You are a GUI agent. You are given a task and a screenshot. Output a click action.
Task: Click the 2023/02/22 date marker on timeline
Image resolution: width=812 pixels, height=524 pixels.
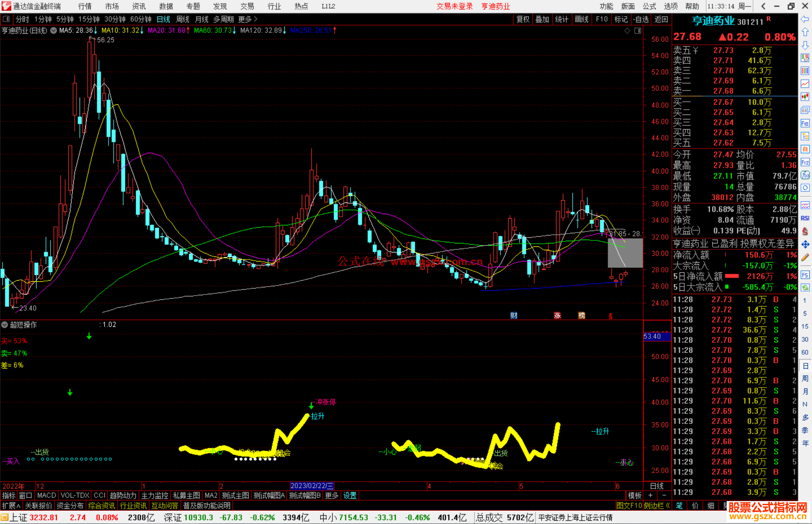click(312, 486)
